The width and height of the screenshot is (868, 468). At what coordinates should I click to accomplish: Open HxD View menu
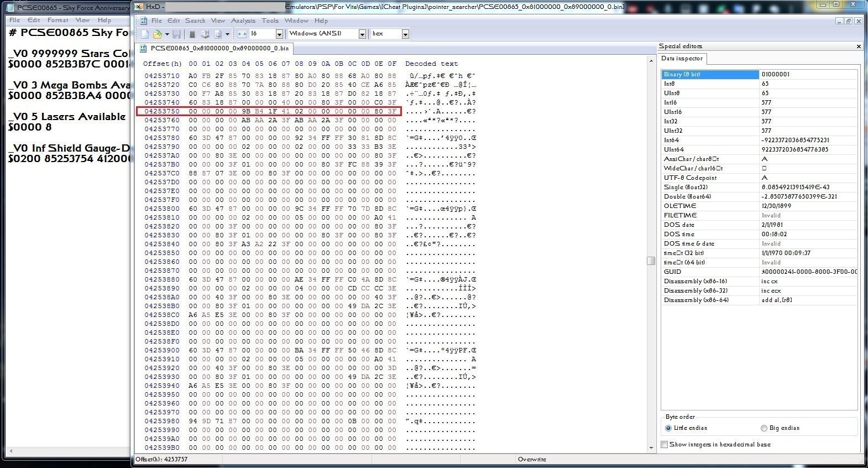tap(218, 21)
